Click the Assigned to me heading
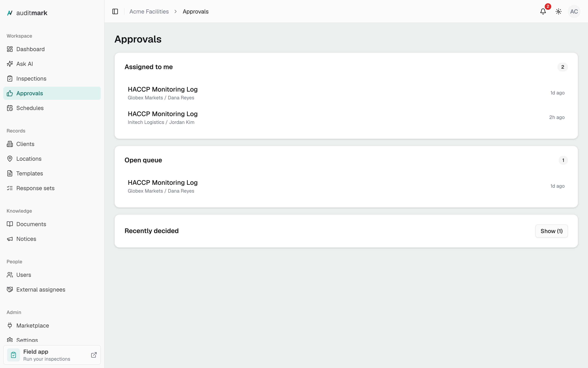 pos(148,67)
